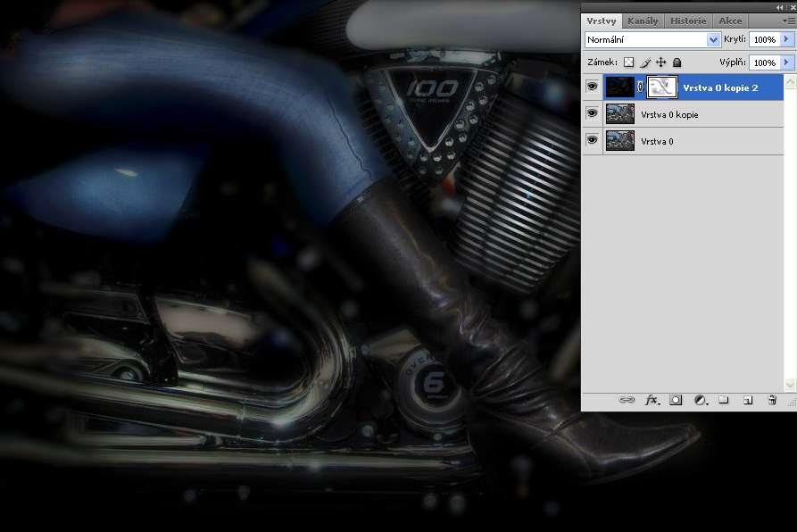Viewport: 797px width, 532px height.
Task: Toggle the lock position move icon
Action: [660, 62]
